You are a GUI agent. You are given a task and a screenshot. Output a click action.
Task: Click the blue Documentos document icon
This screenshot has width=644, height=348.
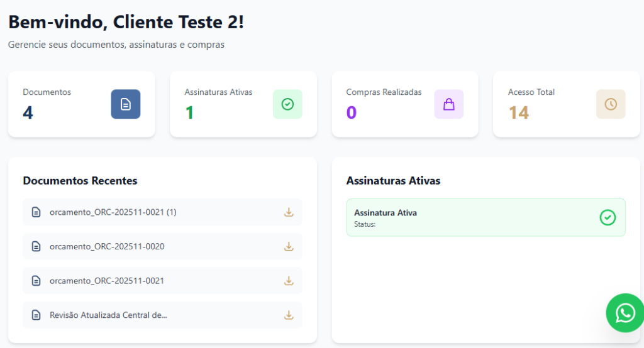(126, 104)
